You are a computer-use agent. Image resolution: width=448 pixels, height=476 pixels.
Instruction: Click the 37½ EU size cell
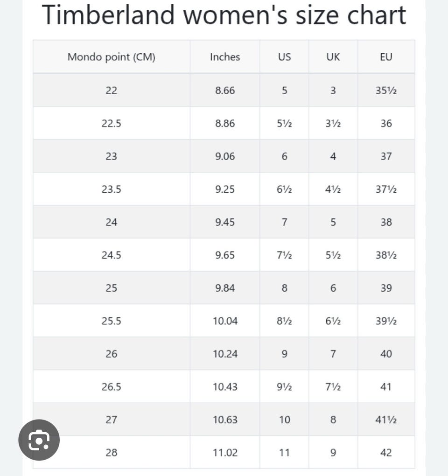386,189
